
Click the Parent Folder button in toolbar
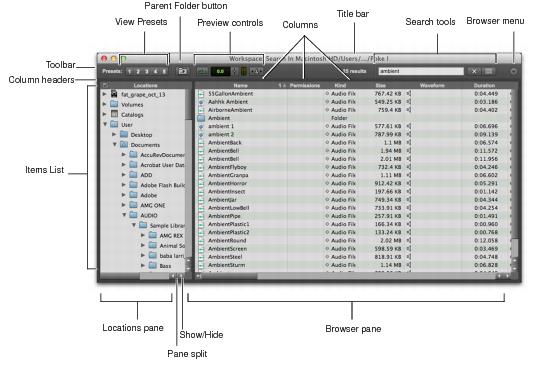pyautogui.click(x=183, y=71)
